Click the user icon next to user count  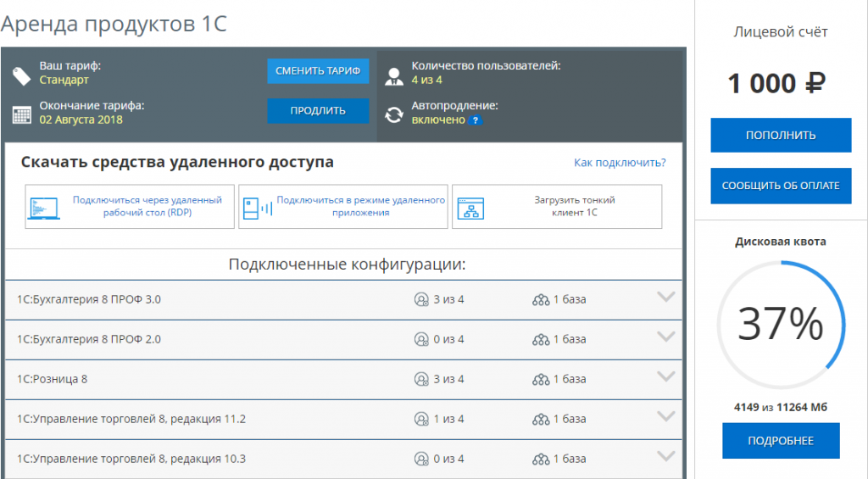click(393, 75)
